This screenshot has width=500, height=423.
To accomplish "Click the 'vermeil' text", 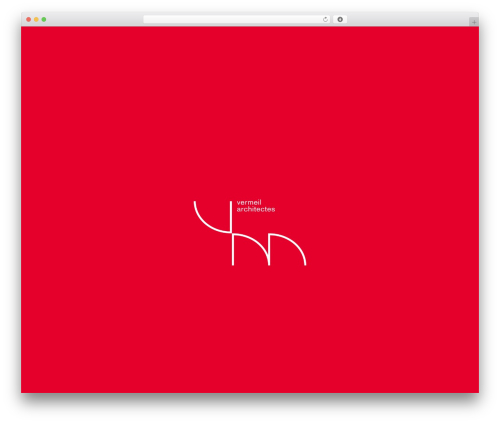I will tap(249, 202).
